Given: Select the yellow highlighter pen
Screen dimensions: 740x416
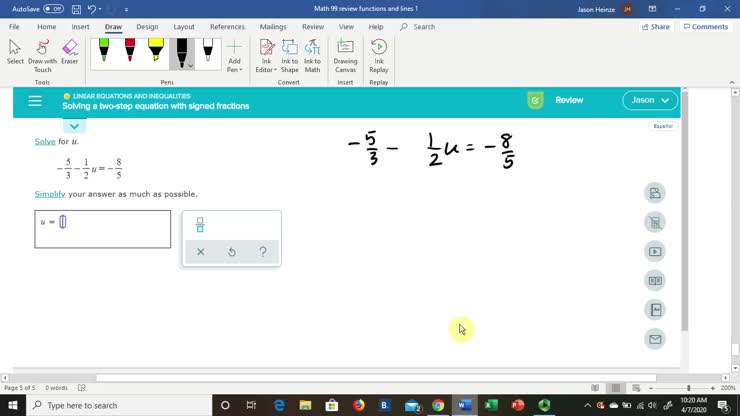Looking at the screenshot, I should tap(156, 50).
